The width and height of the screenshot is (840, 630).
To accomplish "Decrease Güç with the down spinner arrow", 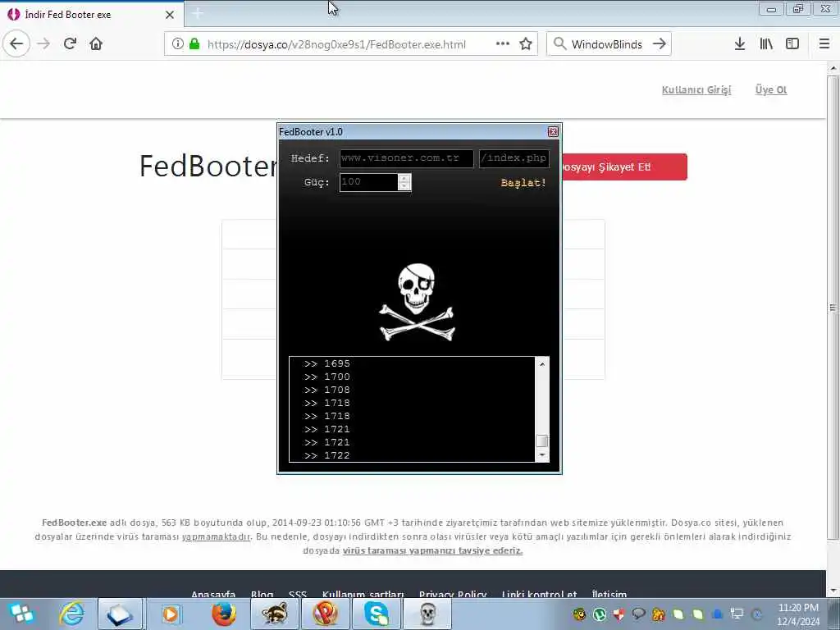I will pyautogui.click(x=404, y=186).
